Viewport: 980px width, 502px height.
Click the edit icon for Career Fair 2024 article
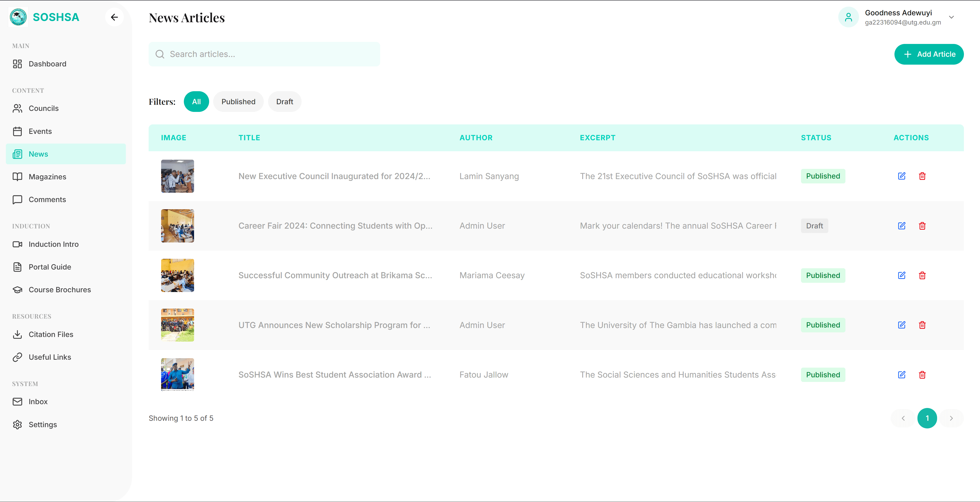click(902, 226)
